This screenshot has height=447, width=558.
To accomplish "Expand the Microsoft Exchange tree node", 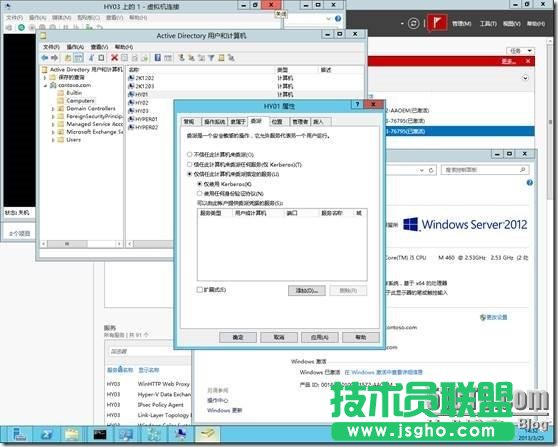I will [x=53, y=132].
